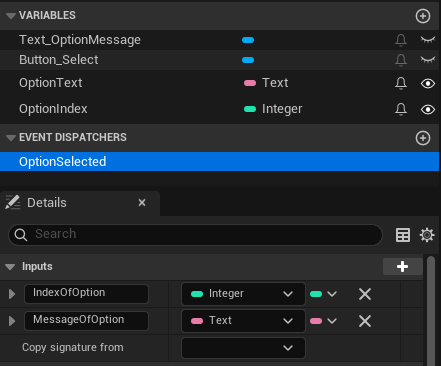Add a new event dispatcher
The image size is (441, 366).
pos(423,138)
